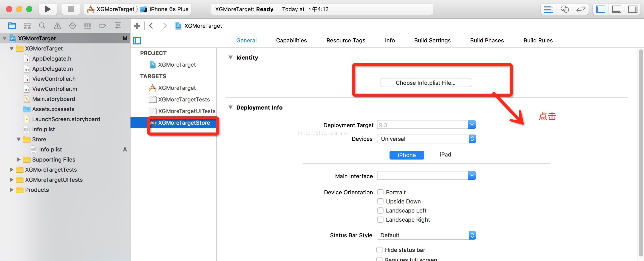Collapse the Deployment Info section
The width and height of the screenshot is (644, 261).
pos(230,108)
